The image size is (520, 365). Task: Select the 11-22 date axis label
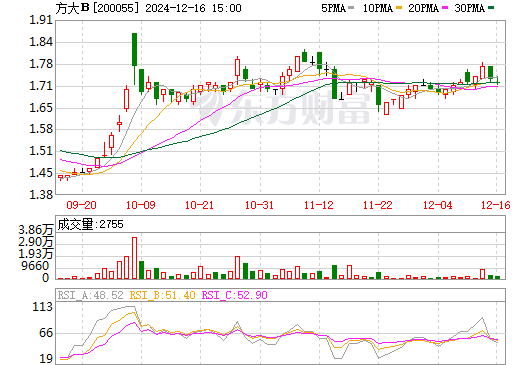click(378, 205)
